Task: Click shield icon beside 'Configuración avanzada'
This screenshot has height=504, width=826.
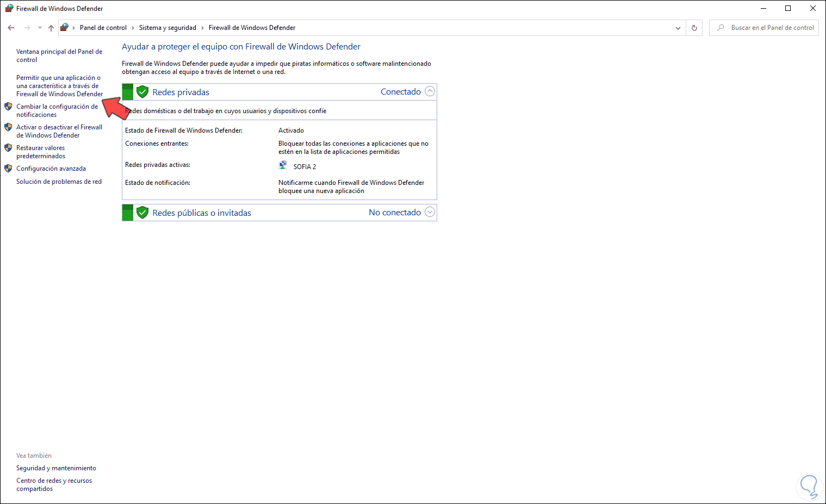Action: [x=8, y=169]
